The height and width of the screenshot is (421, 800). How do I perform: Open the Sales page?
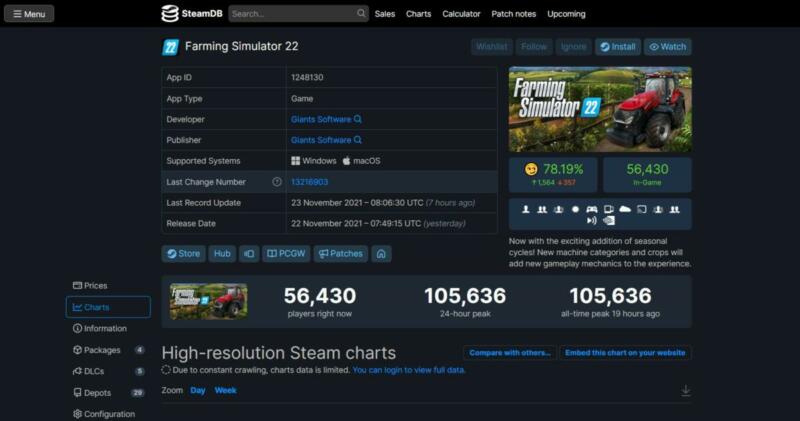pyautogui.click(x=385, y=14)
